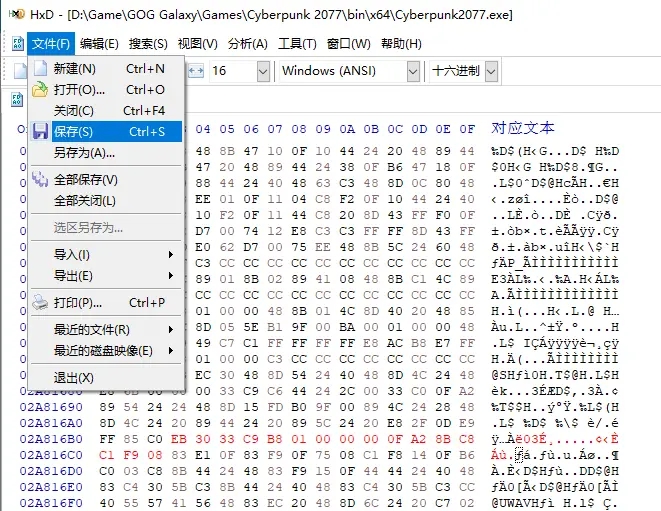This screenshot has width=661, height=511.
Task: Click red byte EB in row 02A816B0
Action: (x=179, y=439)
